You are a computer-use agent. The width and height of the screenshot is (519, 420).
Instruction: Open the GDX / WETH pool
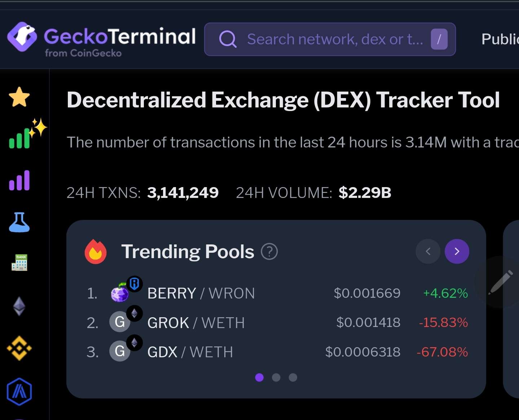[x=190, y=352]
